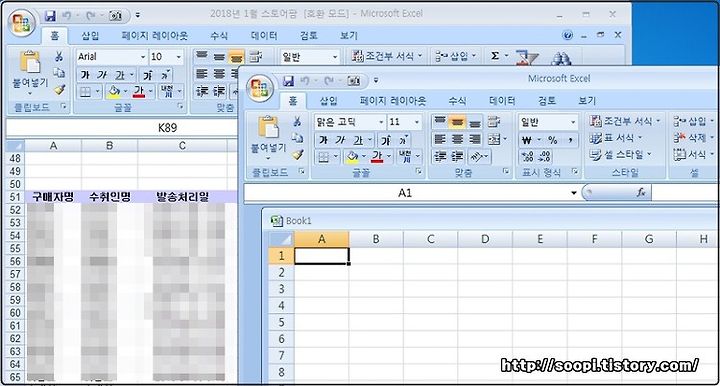Click the Cut scissors icon in the back window

coord(59,56)
